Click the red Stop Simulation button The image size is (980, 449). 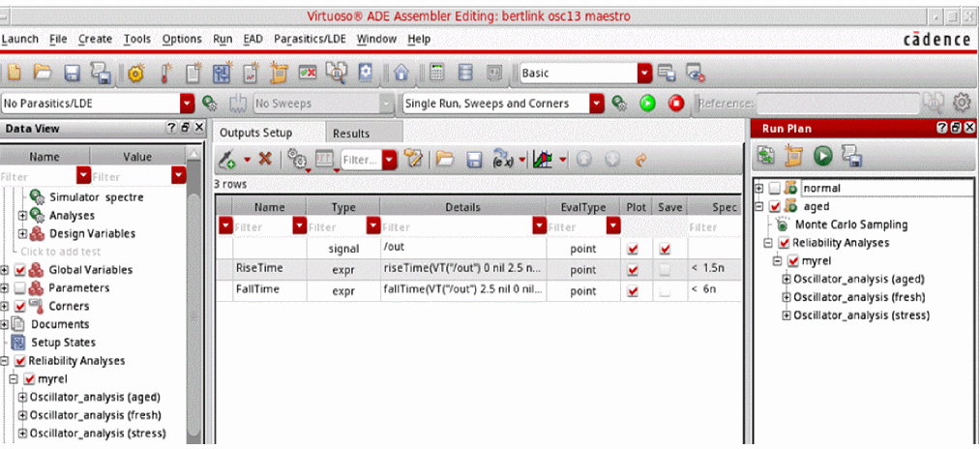[x=675, y=104]
